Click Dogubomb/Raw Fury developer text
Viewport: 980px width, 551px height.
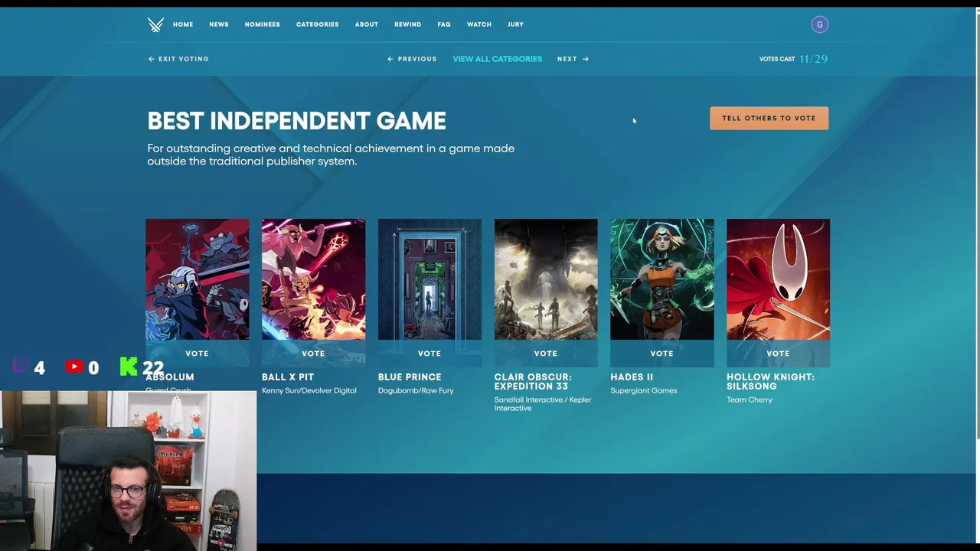tap(416, 390)
